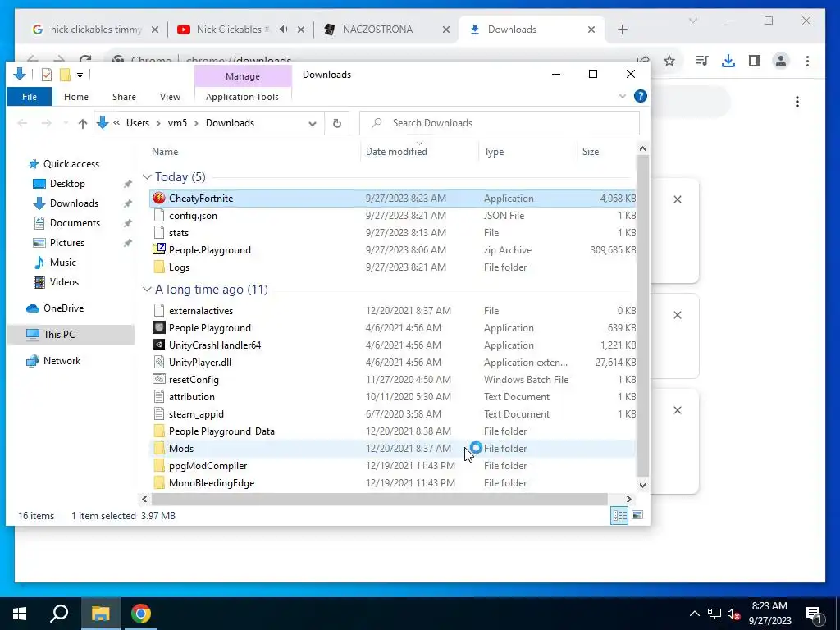840x630 pixels.
Task: Open Customize Quick Access Toolbar dropdown
Action: pos(80,75)
